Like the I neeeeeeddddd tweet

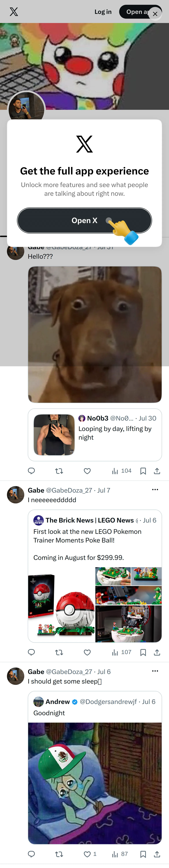point(87,652)
